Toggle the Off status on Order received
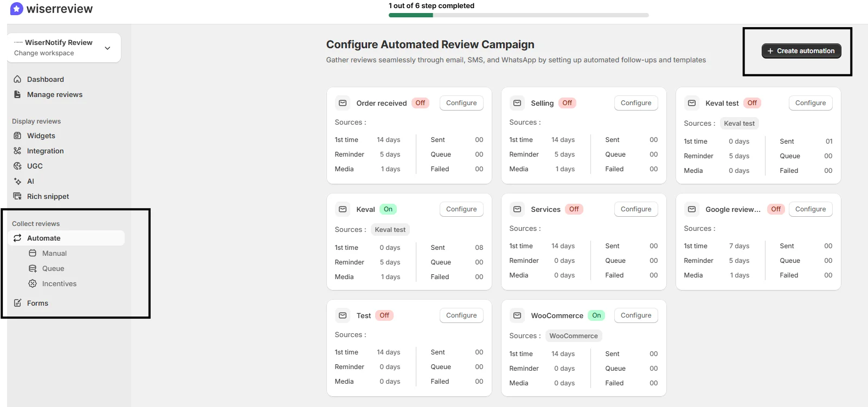Image resolution: width=868 pixels, height=407 pixels. point(420,103)
